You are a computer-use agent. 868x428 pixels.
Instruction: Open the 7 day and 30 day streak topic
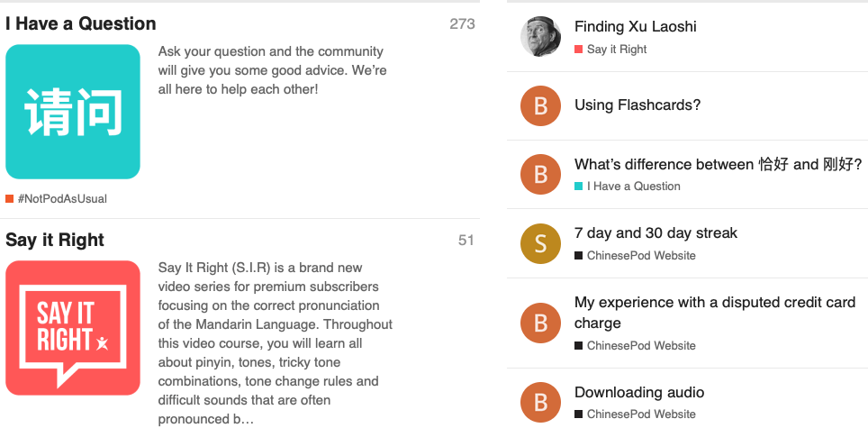656,233
